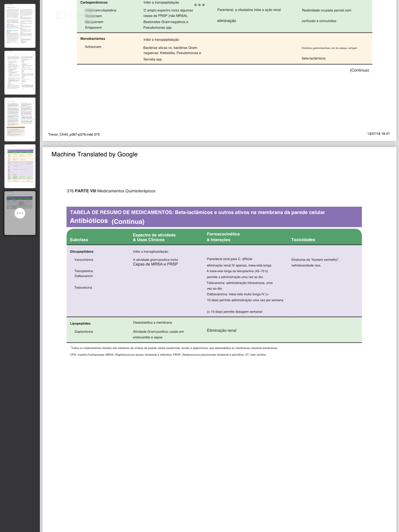Toggle the faded sidebar panel icon
The height and width of the screenshot is (532, 399).
(x=60, y=16)
